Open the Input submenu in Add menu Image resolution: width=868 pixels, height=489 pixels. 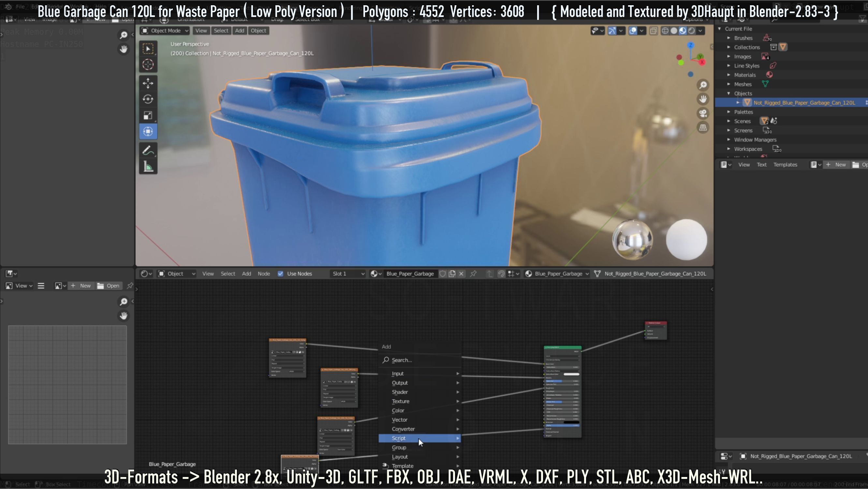419,374
